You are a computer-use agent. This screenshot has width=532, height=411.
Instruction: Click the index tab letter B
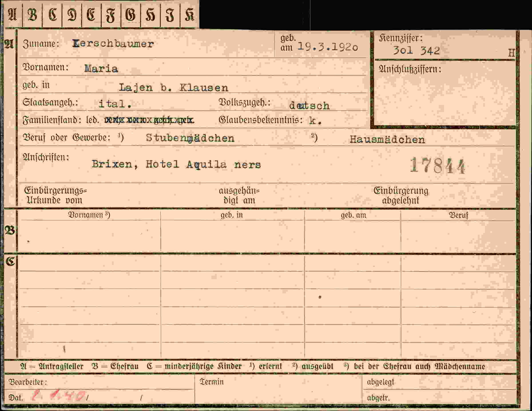tap(32, 15)
